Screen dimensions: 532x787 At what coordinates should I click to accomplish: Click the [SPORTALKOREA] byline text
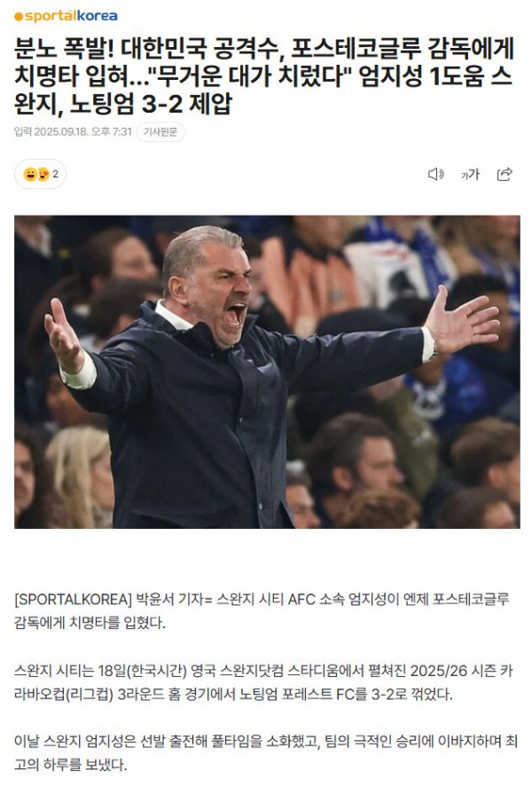[74, 599]
